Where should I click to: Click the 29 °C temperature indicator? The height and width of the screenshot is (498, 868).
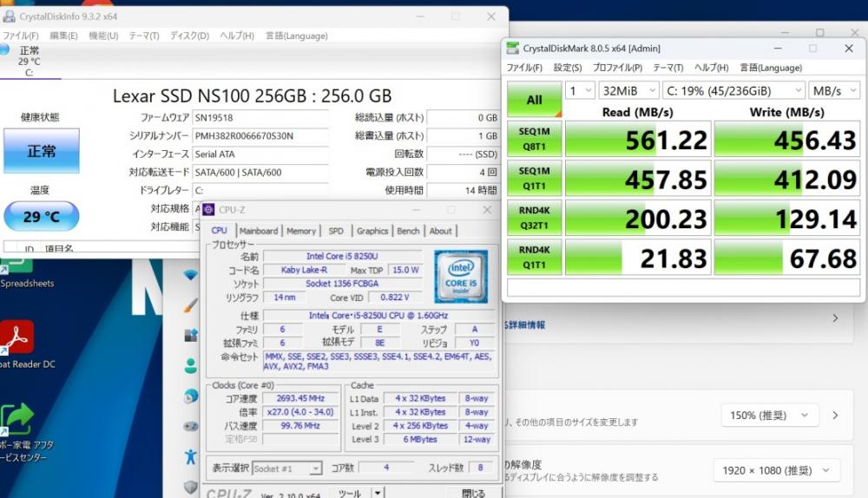point(42,216)
